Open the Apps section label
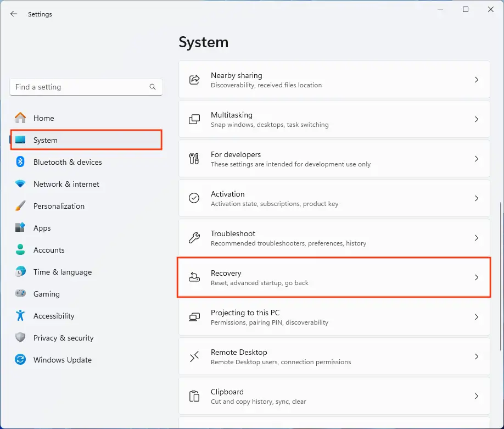Viewport: 504px width, 429px height. tap(42, 228)
